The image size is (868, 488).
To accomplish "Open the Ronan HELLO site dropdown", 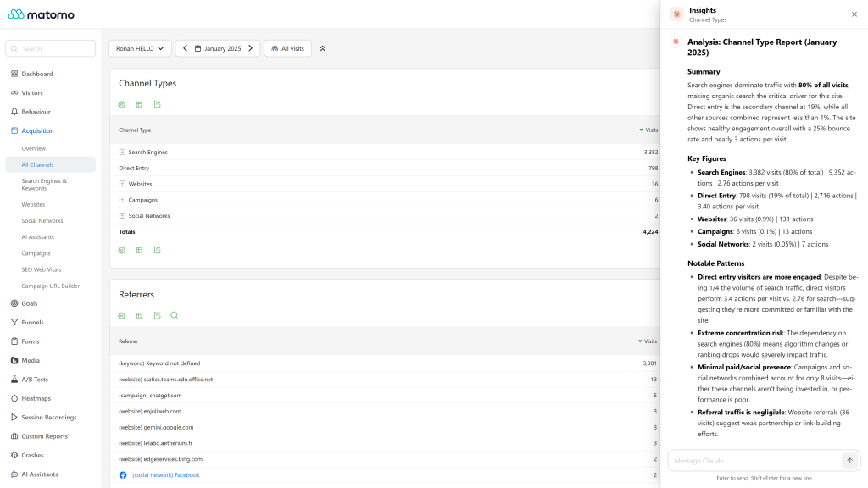I will (x=140, y=48).
